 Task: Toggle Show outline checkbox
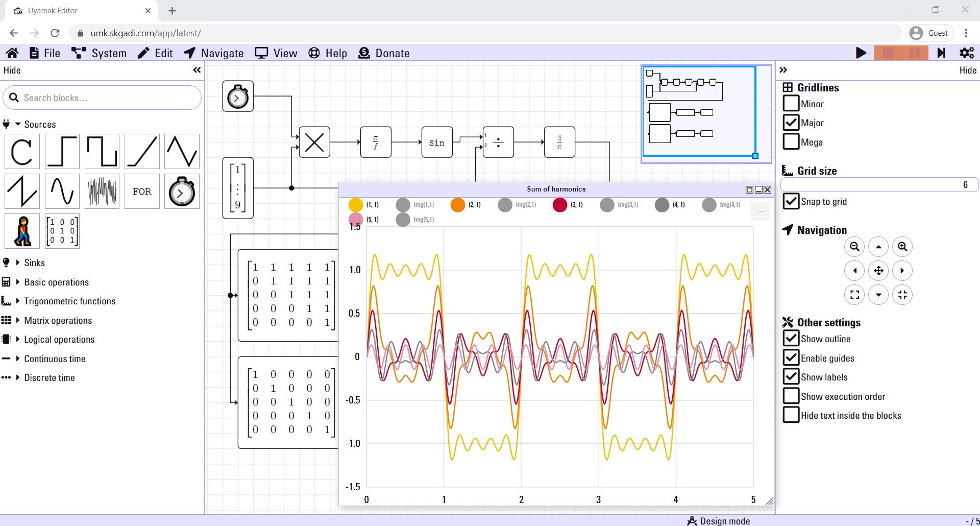tap(791, 339)
